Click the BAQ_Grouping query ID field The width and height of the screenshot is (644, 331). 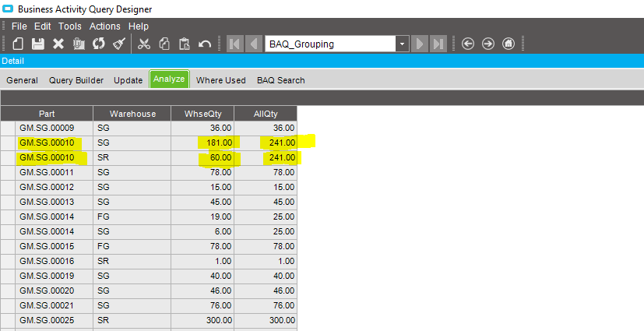point(330,44)
